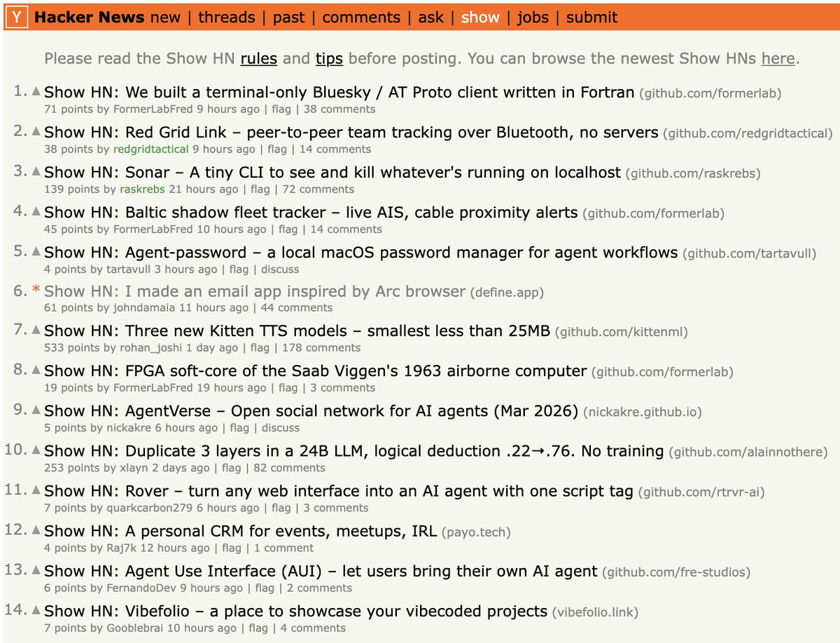Upvote the Fortran Bluesky client story
Screen dimensions: 840x643
tap(36, 91)
